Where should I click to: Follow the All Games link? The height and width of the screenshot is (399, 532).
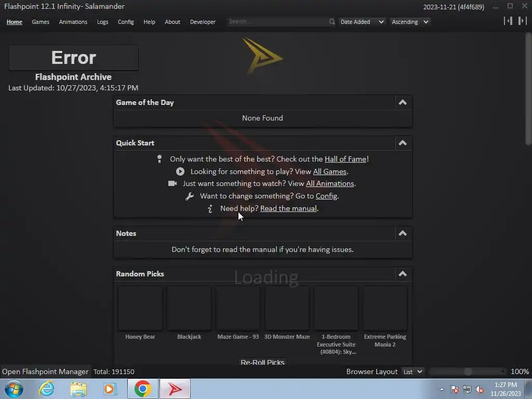[x=329, y=171]
